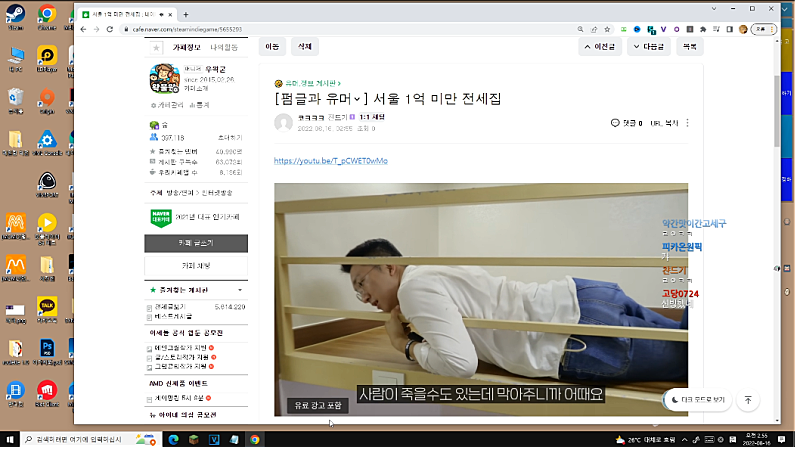The width and height of the screenshot is (800, 450).
Task: Open a new Chrome tab
Action: (x=186, y=14)
